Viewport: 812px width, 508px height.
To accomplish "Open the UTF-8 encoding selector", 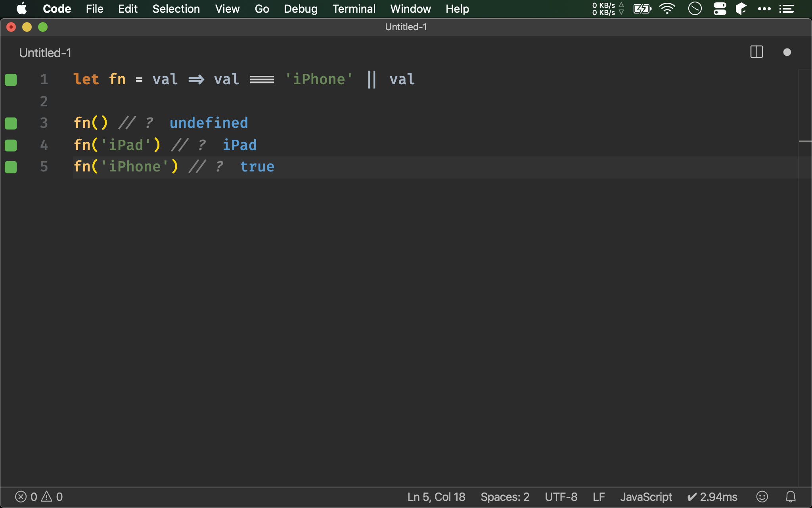I will point(561,496).
